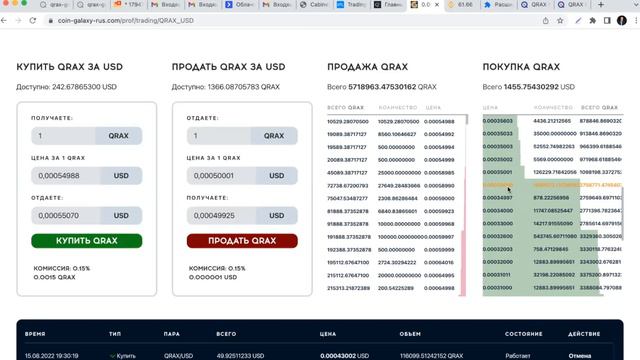Select buy-order row priced 0.00035603
The image size is (640, 360).
coord(552,121)
